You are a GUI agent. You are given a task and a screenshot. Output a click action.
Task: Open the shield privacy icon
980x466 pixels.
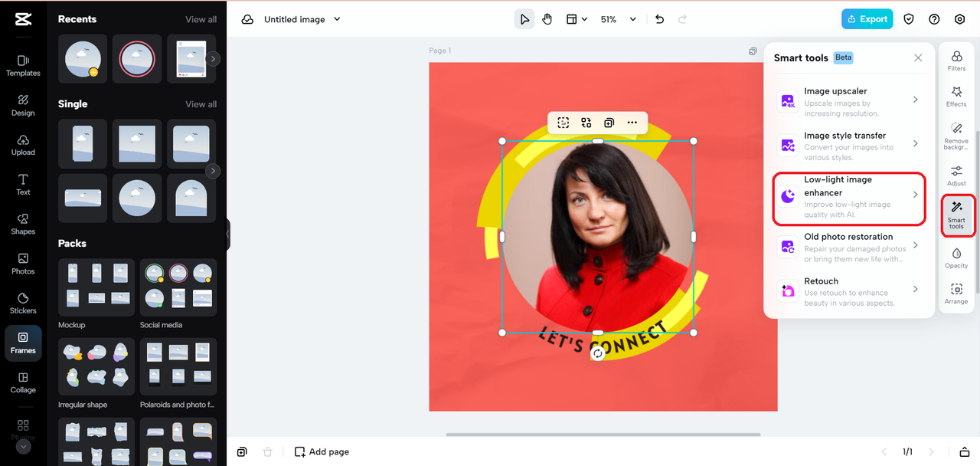coord(909,19)
